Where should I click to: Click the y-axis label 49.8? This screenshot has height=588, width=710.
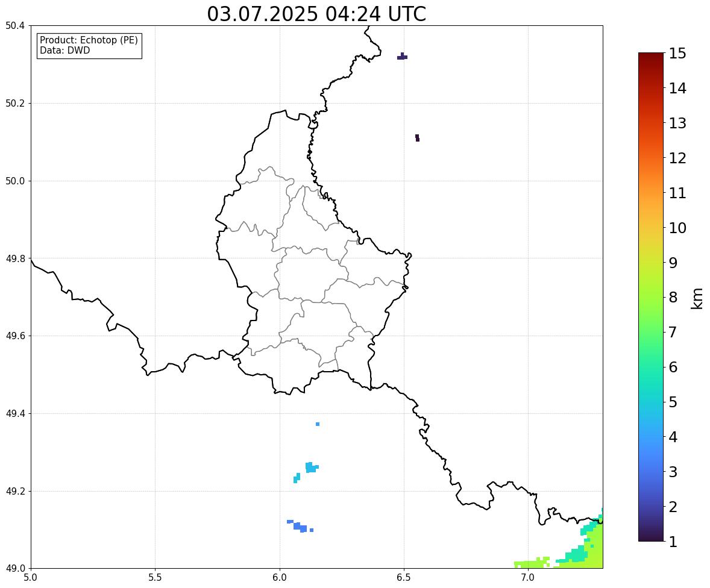[x=15, y=258]
